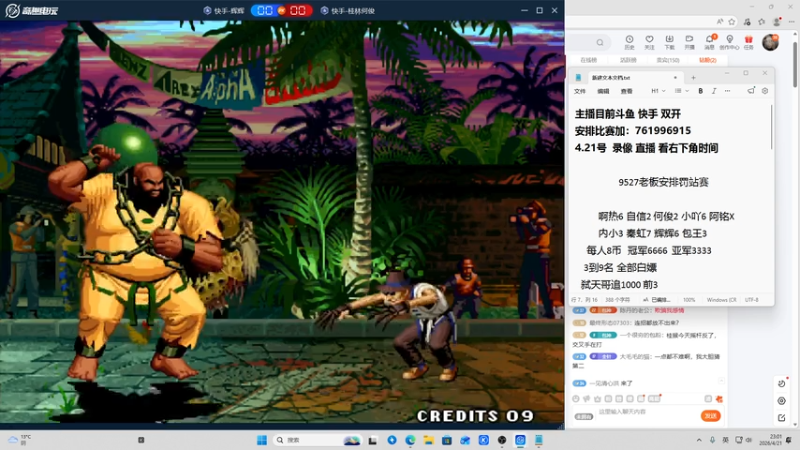Open 任务 red gift icon
Image resolution: width=800 pixels, height=450 pixels.
pyautogui.click(x=748, y=42)
